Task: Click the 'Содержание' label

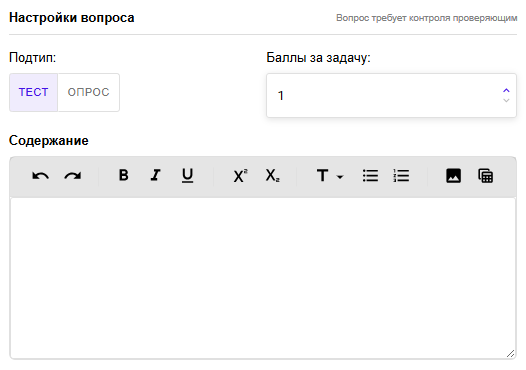Action: 49,141
